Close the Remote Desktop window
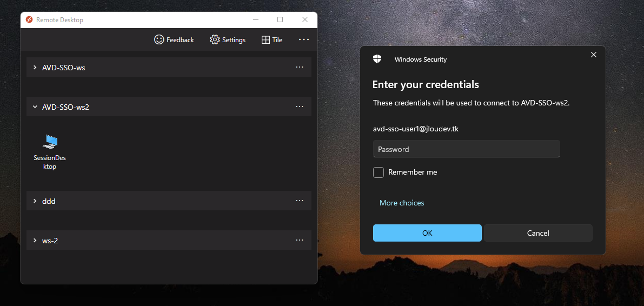Viewport: 644px width, 306px height. click(305, 19)
